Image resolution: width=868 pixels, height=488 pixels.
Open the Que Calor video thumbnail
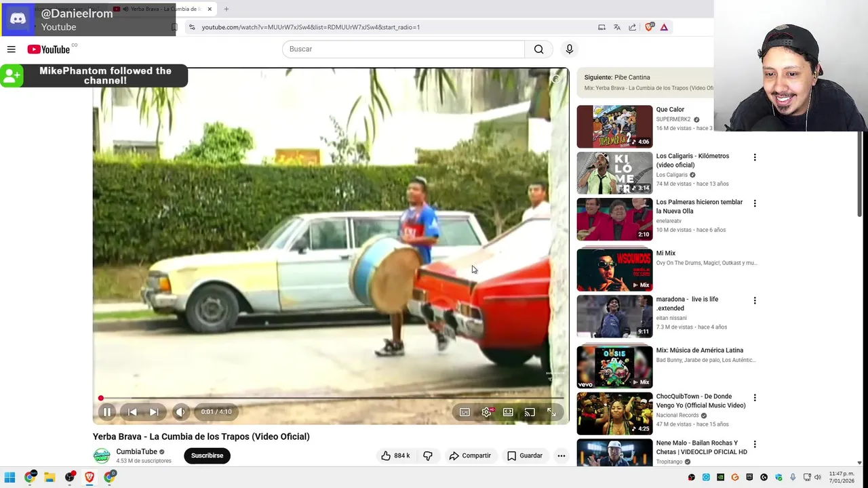(614, 126)
